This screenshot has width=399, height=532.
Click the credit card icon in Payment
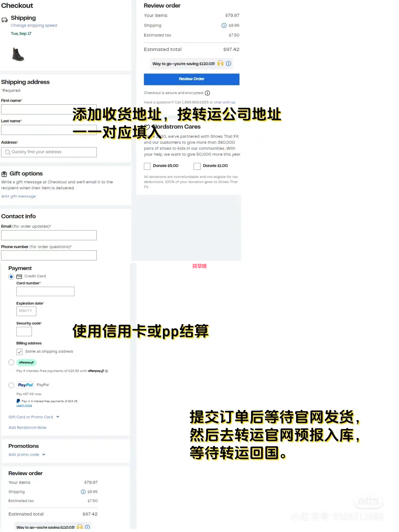[x=19, y=276]
